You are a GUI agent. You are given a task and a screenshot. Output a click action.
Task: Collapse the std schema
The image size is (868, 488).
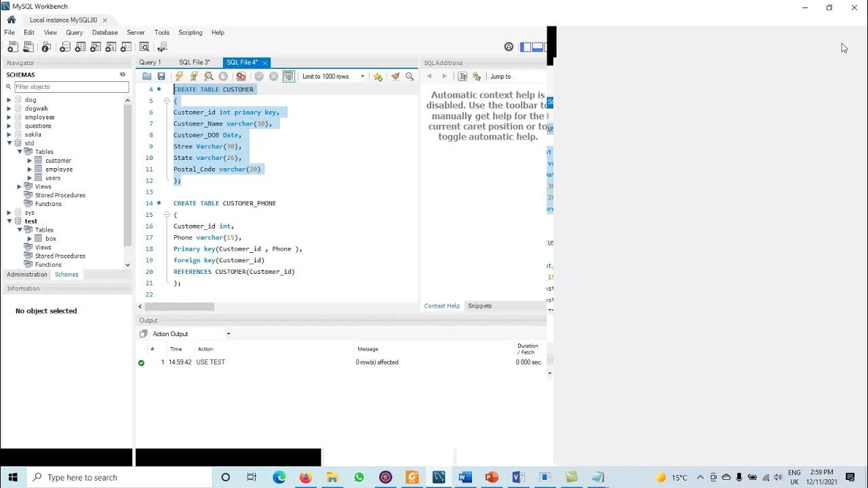(9, 143)
